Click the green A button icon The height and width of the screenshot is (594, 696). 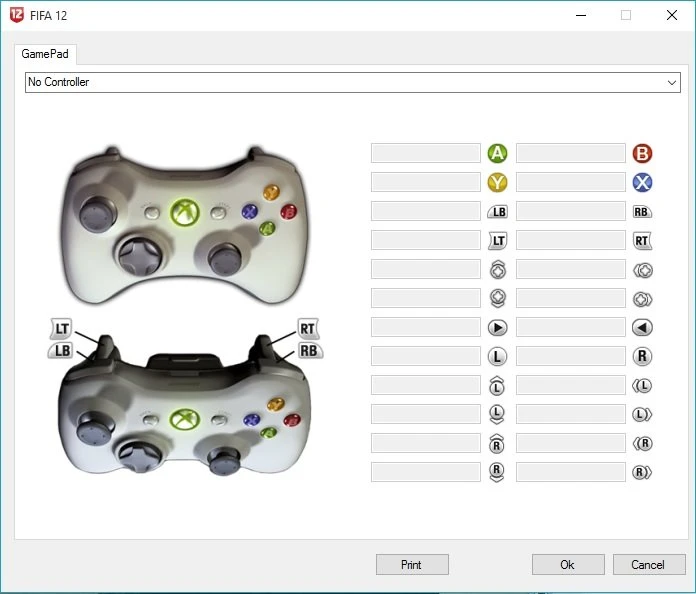[x=497, y=153]
